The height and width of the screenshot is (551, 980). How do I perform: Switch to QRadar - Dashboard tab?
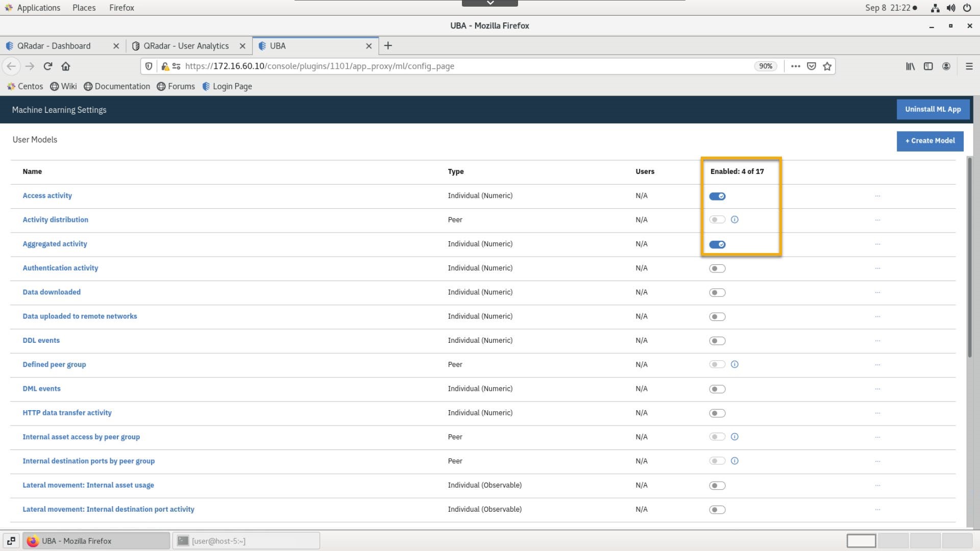pos(54,46)
